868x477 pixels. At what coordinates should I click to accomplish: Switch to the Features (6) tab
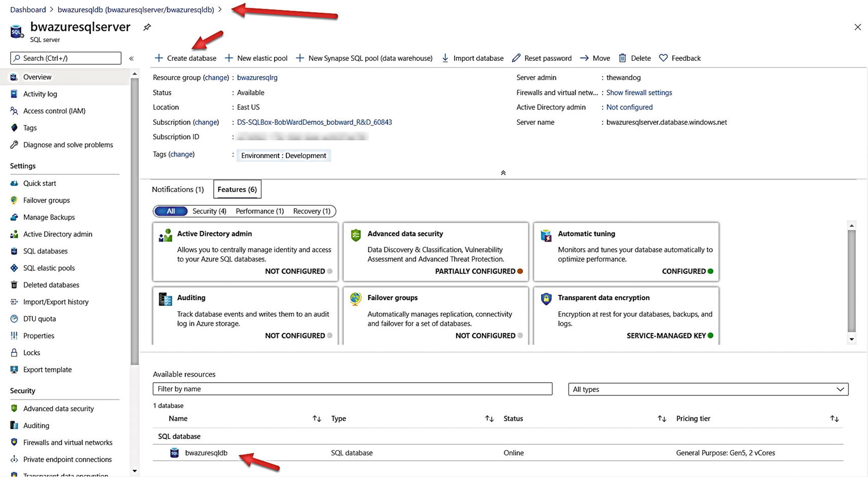pos(237,189)
